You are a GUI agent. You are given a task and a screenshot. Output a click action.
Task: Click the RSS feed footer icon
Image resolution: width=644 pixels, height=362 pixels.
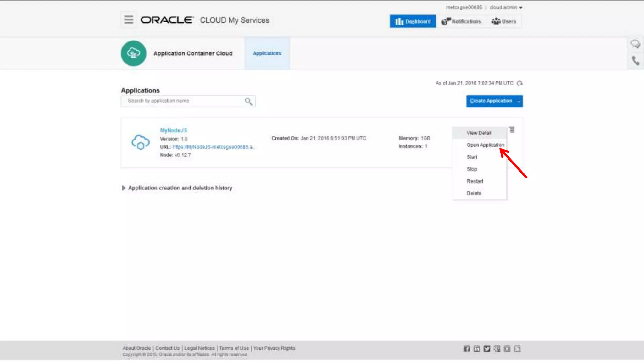[517, 349]
